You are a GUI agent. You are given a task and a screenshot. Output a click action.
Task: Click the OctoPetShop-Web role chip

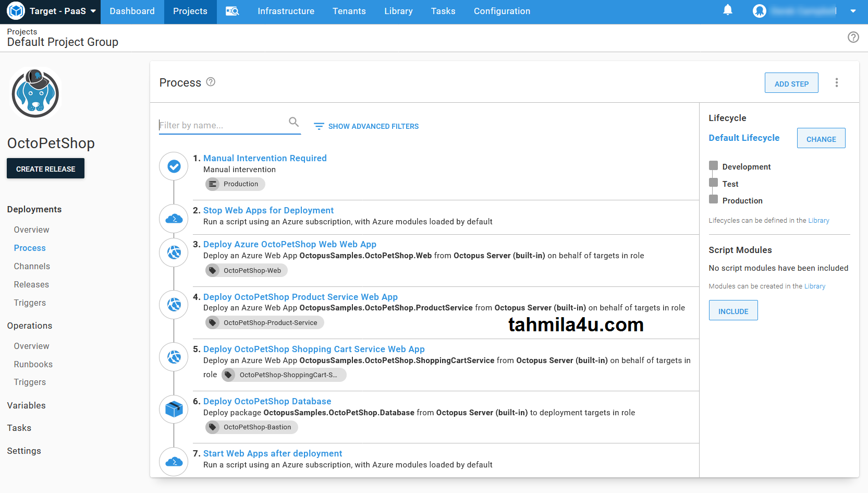click(247, 271)
